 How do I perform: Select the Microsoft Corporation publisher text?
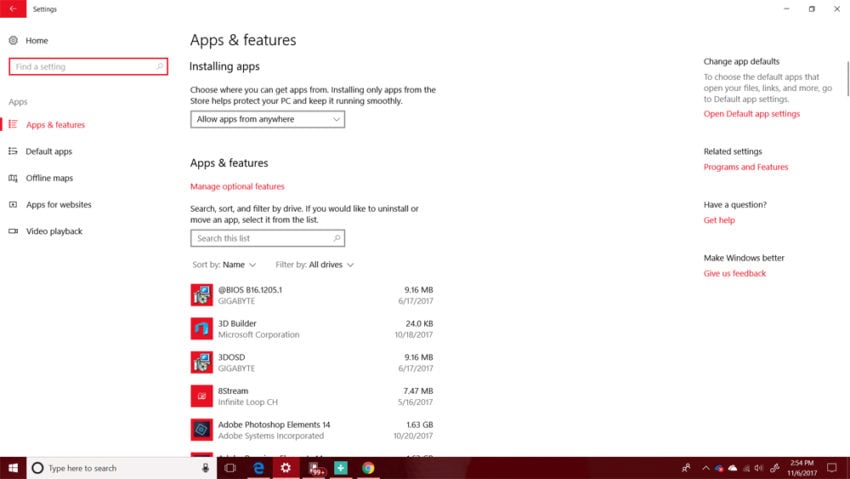tap(259, 334)
